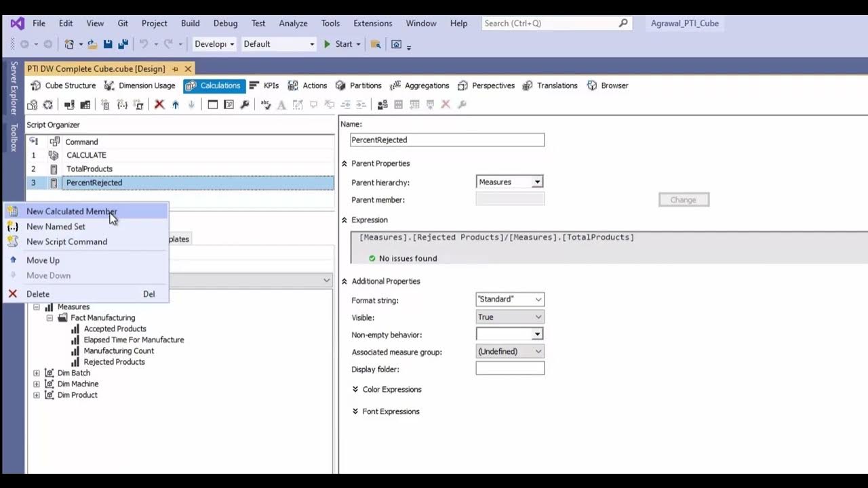Expand the Dim Machine tree node
The height and width of the screenshot is (488, 868).
click(x=37, y=384)
